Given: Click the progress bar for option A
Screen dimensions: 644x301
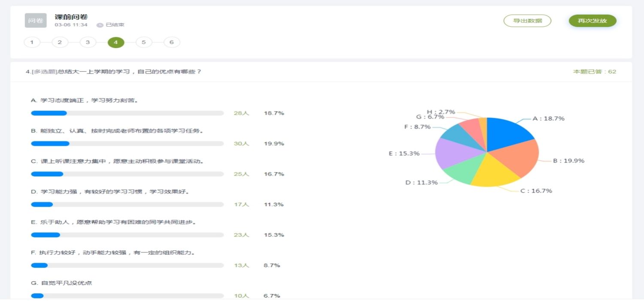Looking at the screenshot, I should click(x=127, y=113).
